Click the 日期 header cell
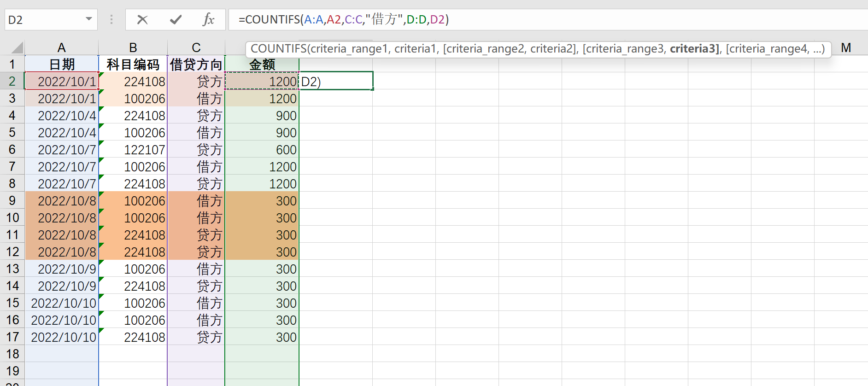 [62, 64]
